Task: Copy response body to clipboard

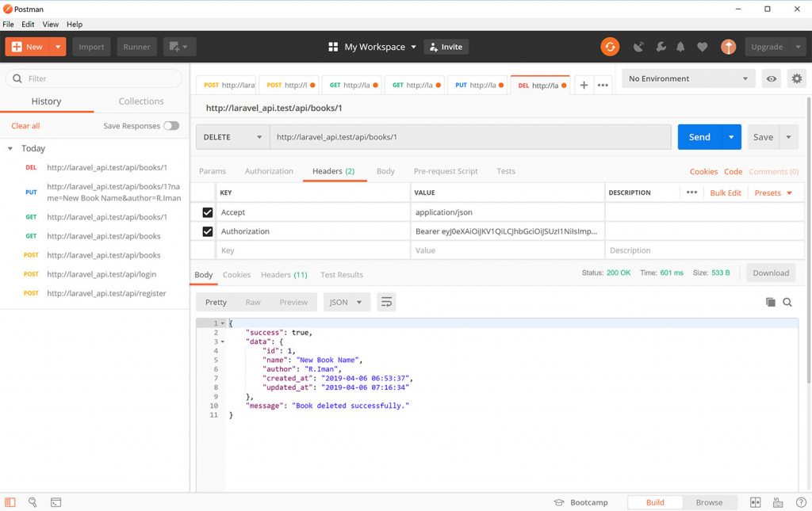Action: (x=771, y=302)
